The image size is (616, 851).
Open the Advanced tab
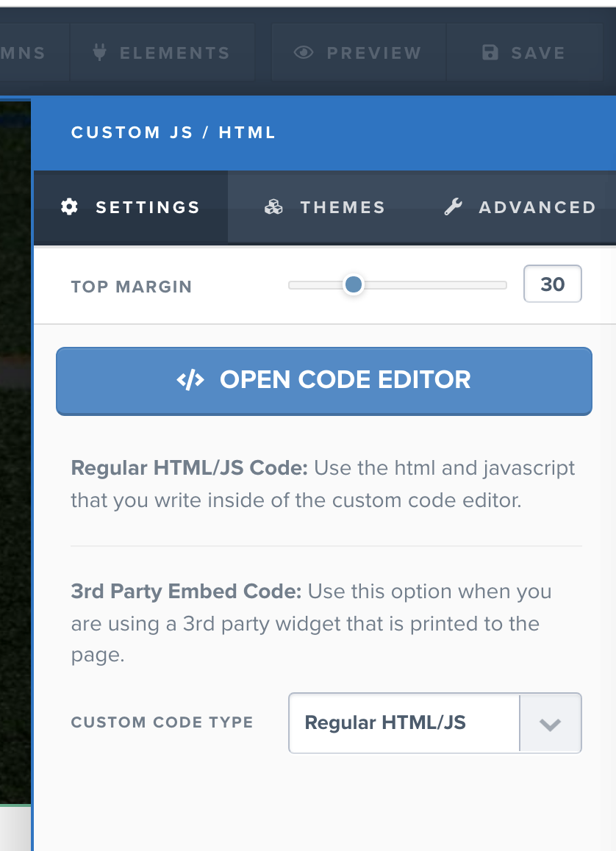537,207
